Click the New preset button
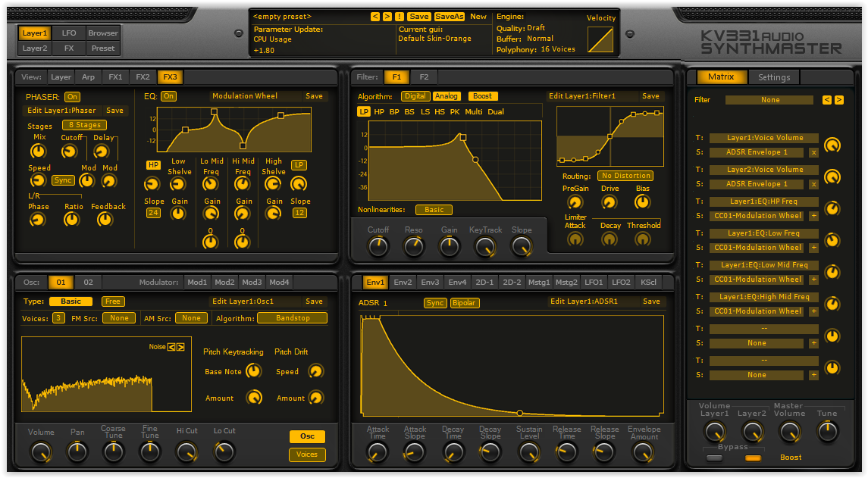 point(478,16)
